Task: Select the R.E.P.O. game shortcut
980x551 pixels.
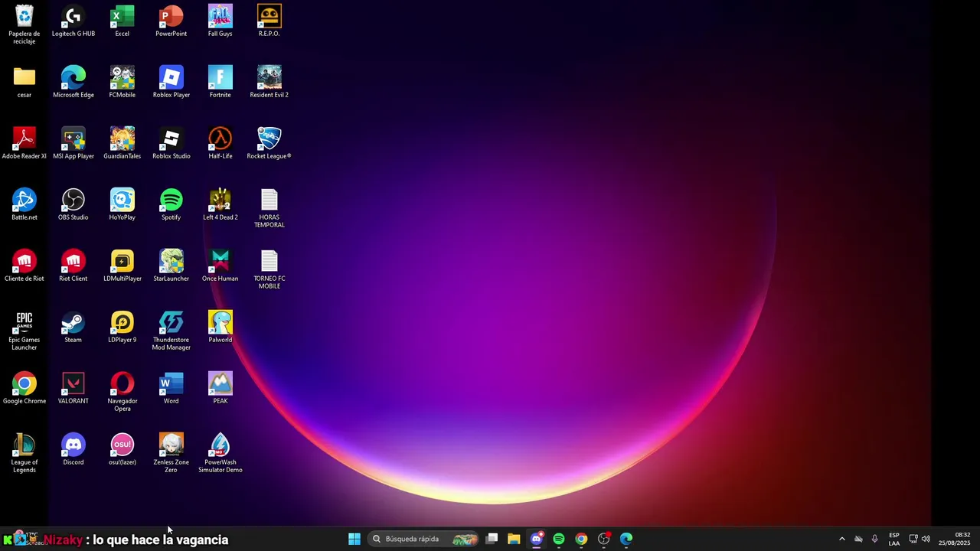Action: (x=269, y=21)
